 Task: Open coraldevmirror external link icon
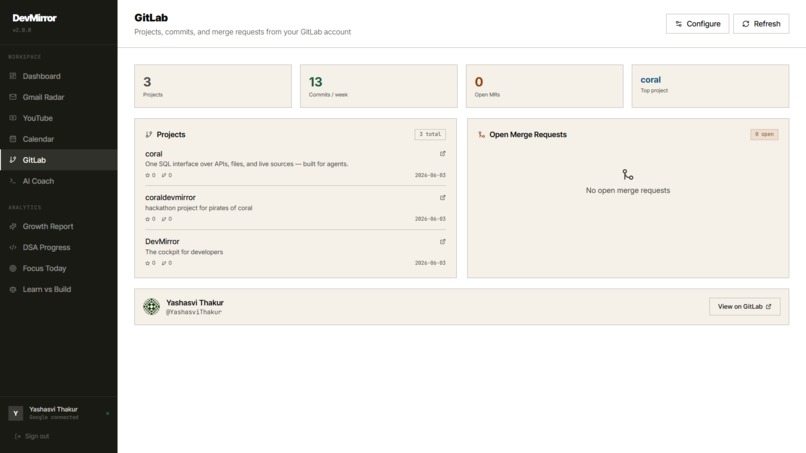(443, 197)
